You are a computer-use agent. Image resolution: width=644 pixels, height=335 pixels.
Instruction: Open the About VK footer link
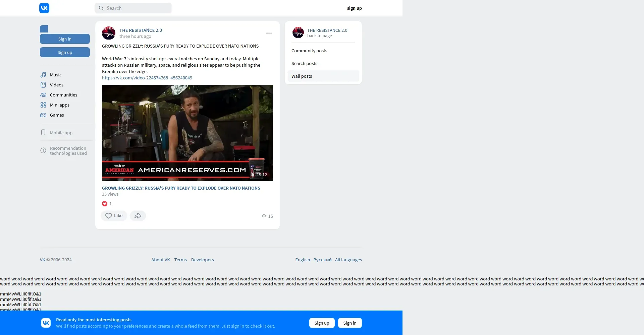point(160,260)
